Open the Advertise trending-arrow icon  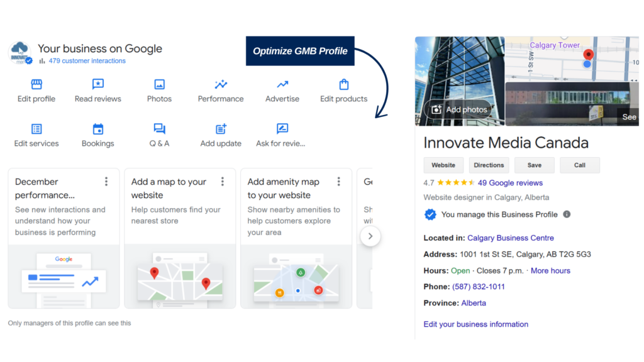coord(282,85)
